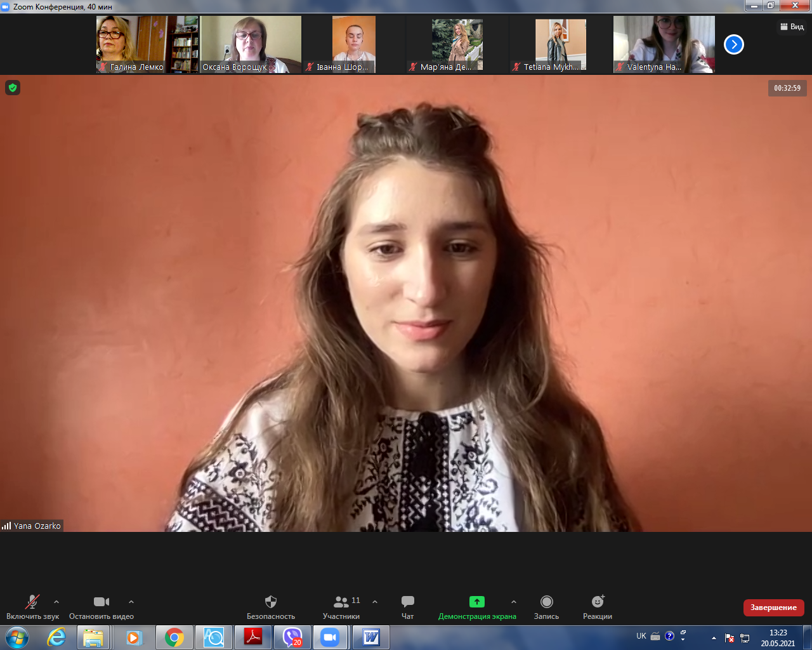Open the Вид view menu
This screenshot has height=650, width=812.
pyautogui.click(x=792, y=27)
